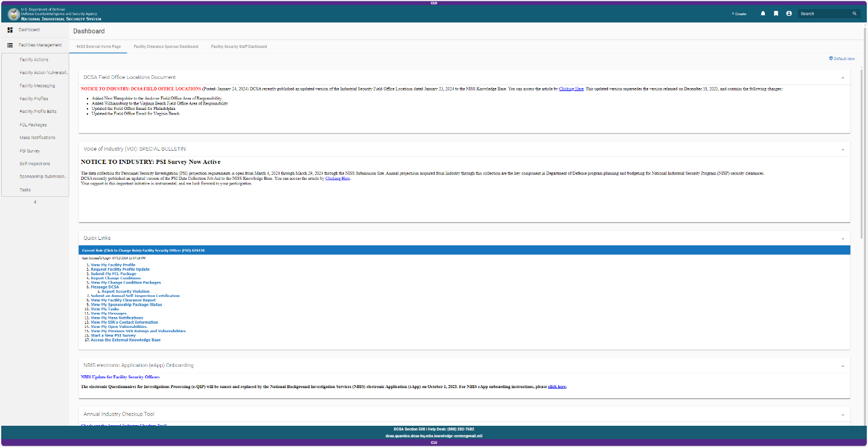Click Request Facility Profile Update link
This screenshot has width=868, height=447.
click(x=120, y=270)
